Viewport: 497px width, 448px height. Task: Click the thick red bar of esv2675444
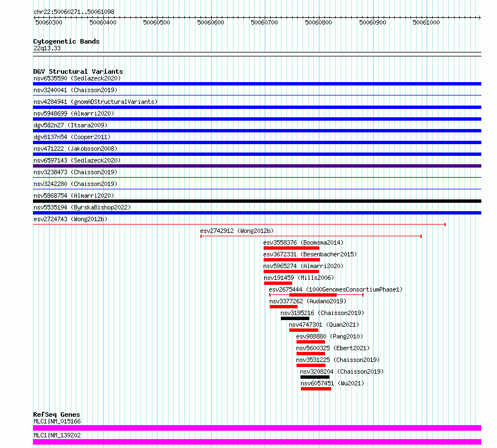313,295
